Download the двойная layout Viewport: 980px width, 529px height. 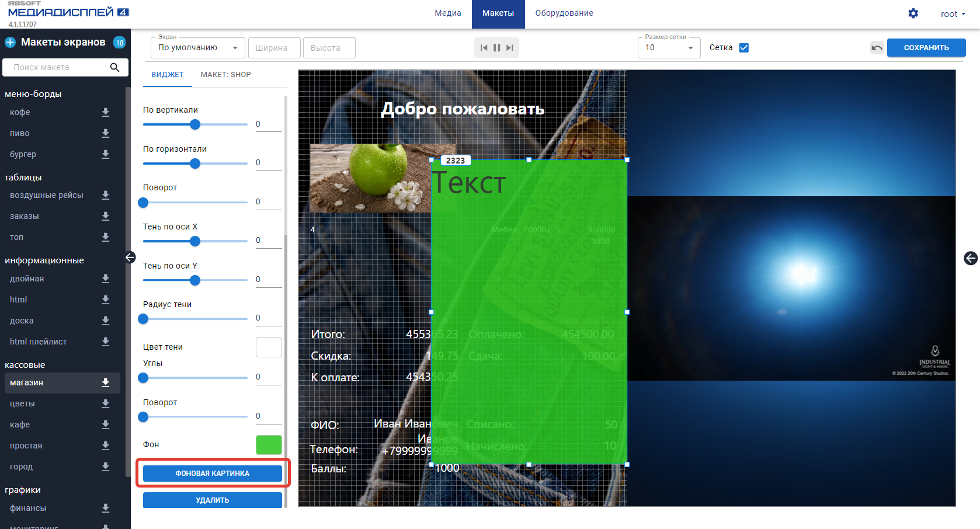[x=106, y=279]
